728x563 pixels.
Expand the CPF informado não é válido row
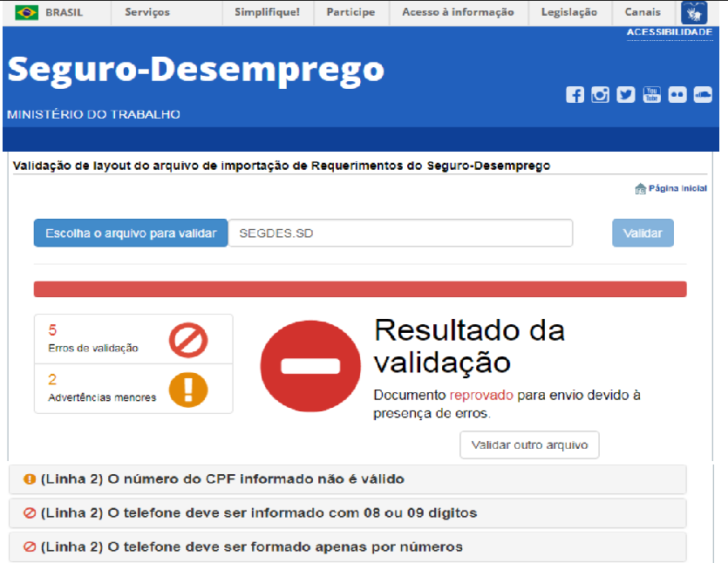[347, 479]
